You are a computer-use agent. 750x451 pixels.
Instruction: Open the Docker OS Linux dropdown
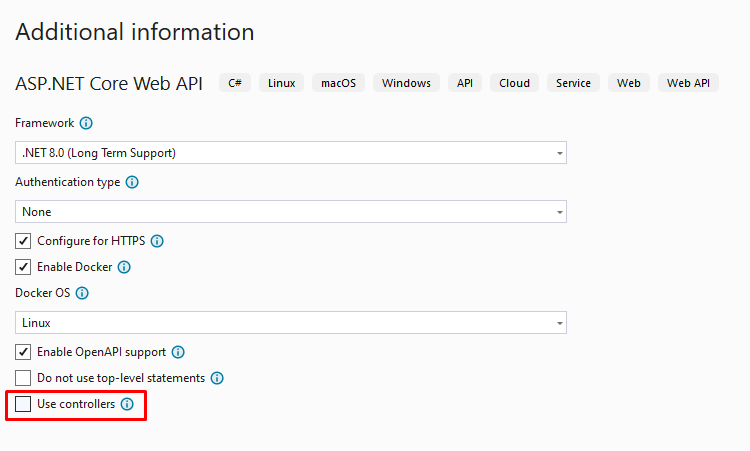290,323
